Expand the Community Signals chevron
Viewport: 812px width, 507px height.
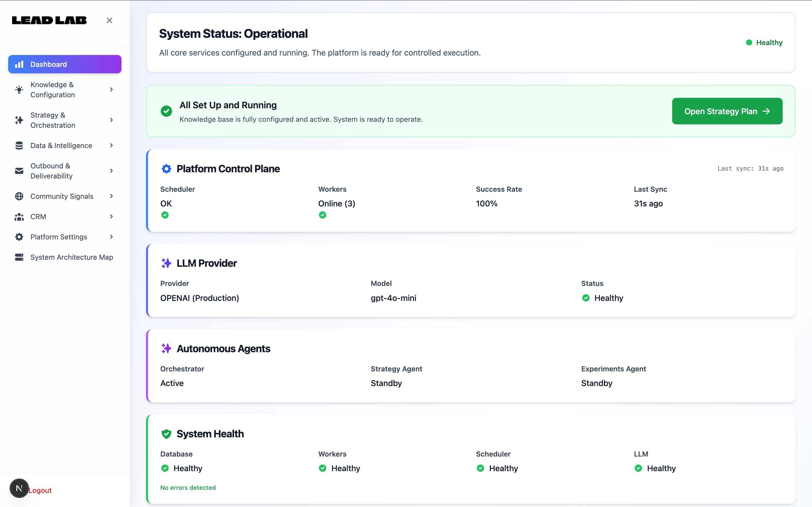(111, 196)
